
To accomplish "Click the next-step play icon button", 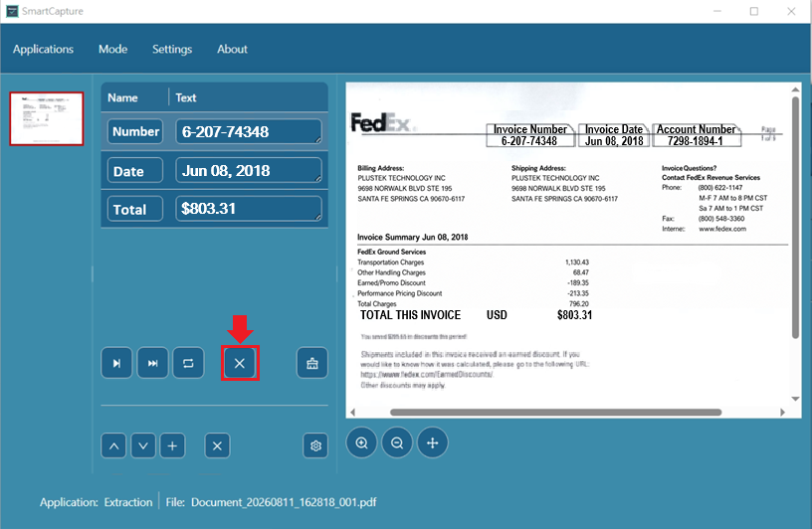I will tap(116, 363).
